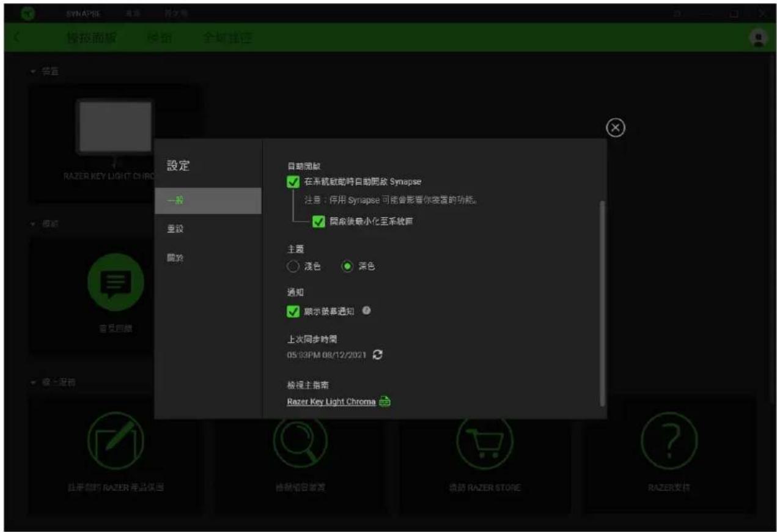Click the help icon beside notification option

pyautogui.click(x=366, y=311)
